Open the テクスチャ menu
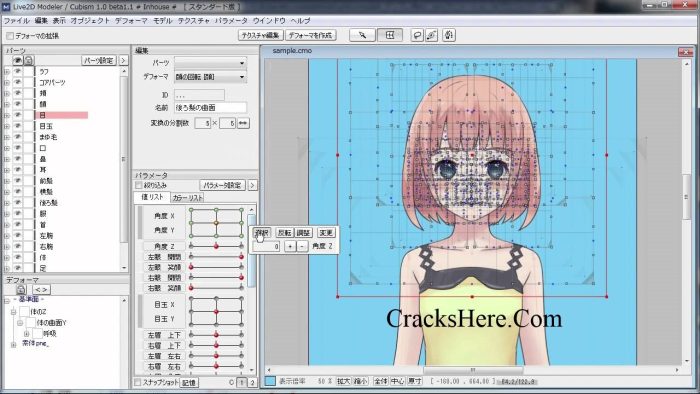This screenshot has width=700, height=394. pos(194,21)
